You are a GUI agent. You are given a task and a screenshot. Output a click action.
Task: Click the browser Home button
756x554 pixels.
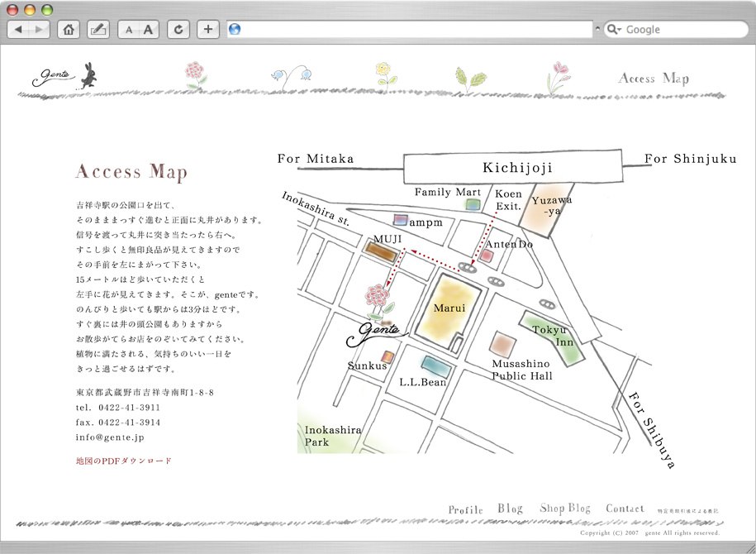[x=69, y=30]
